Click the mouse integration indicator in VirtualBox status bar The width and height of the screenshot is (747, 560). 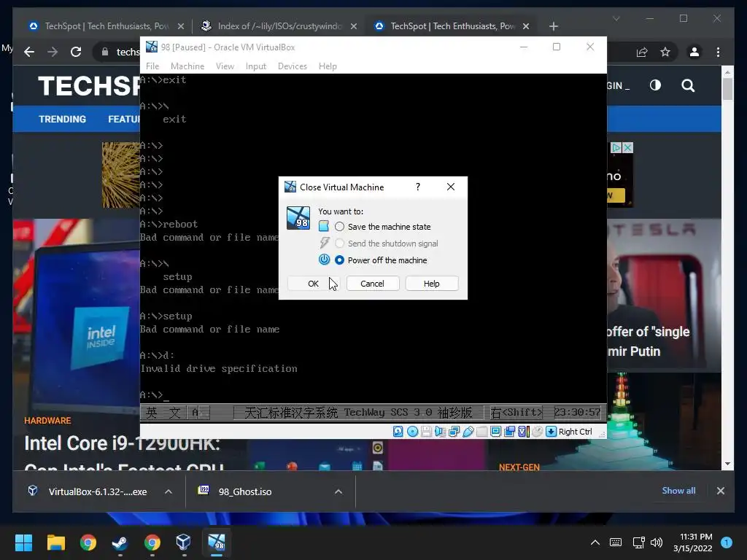pos(537,432)
